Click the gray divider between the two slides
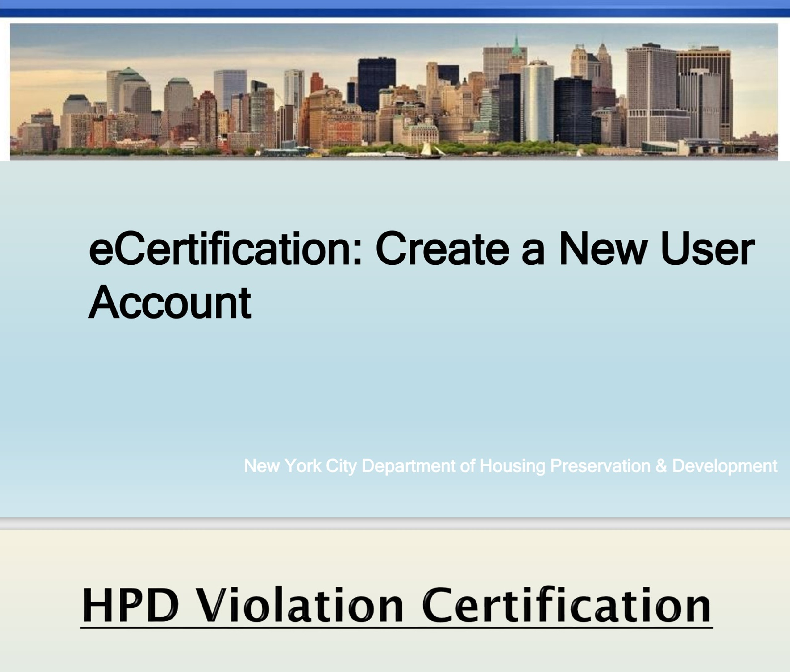 (x=395, y=524)
